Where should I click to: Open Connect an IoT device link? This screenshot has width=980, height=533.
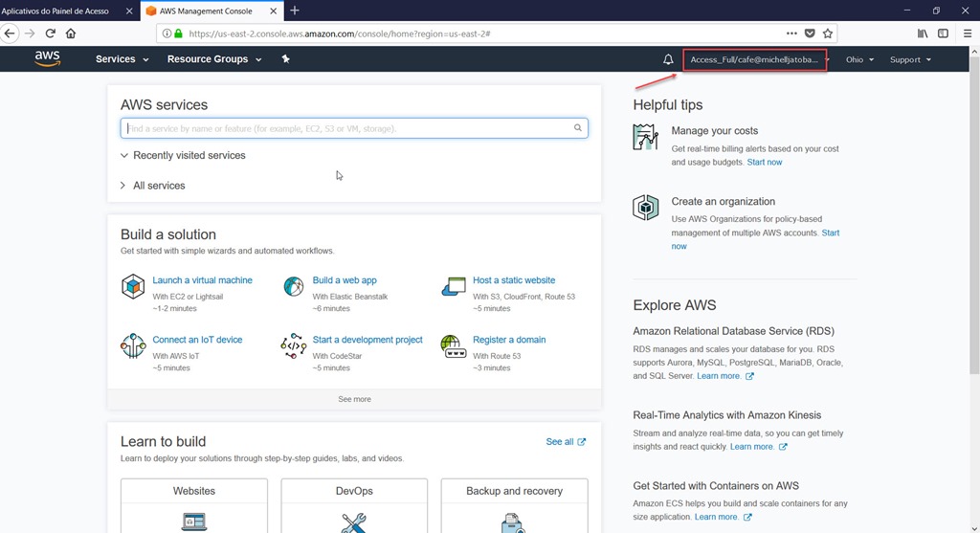(197, 340)
